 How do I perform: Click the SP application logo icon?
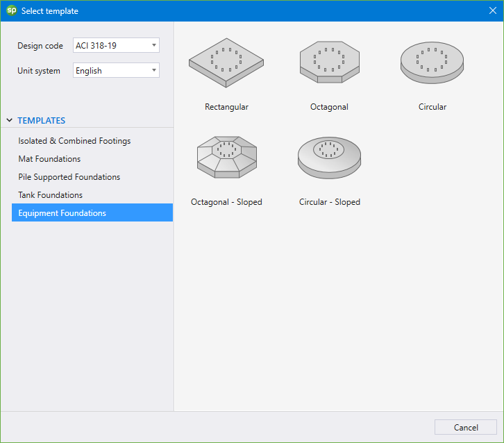(11, 10)
